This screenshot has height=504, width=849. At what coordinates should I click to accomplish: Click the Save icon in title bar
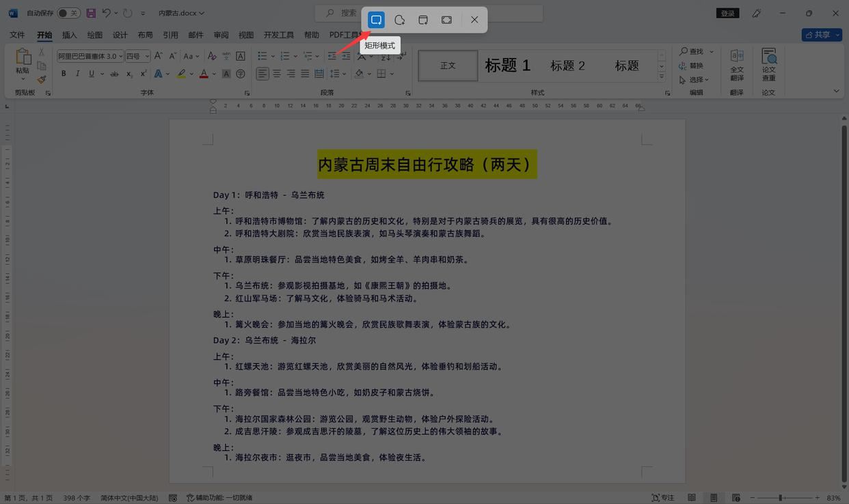91,13
